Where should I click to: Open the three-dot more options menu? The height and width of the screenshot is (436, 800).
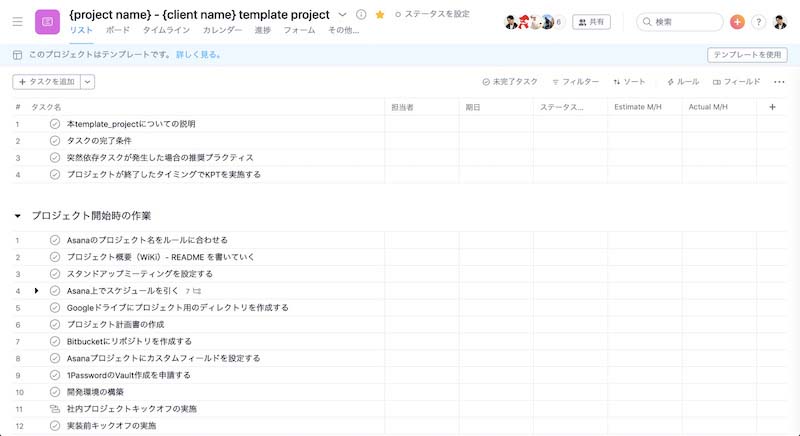point(779,82)
